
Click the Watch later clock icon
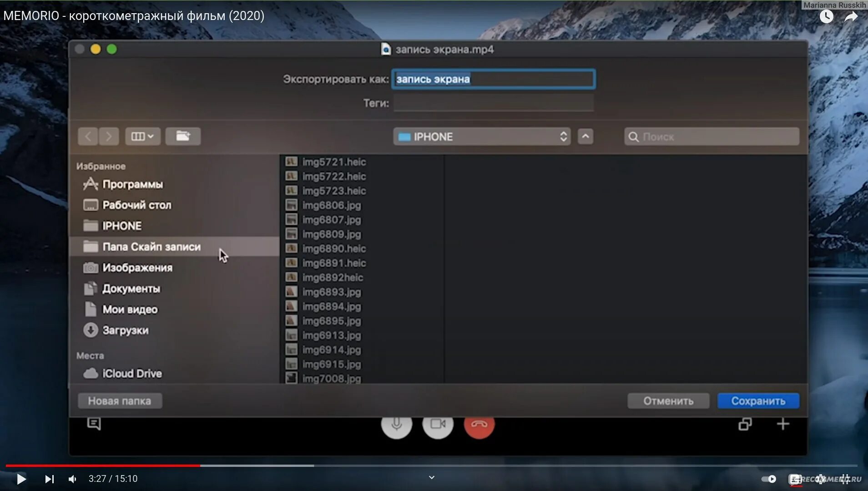coord(826,16)
